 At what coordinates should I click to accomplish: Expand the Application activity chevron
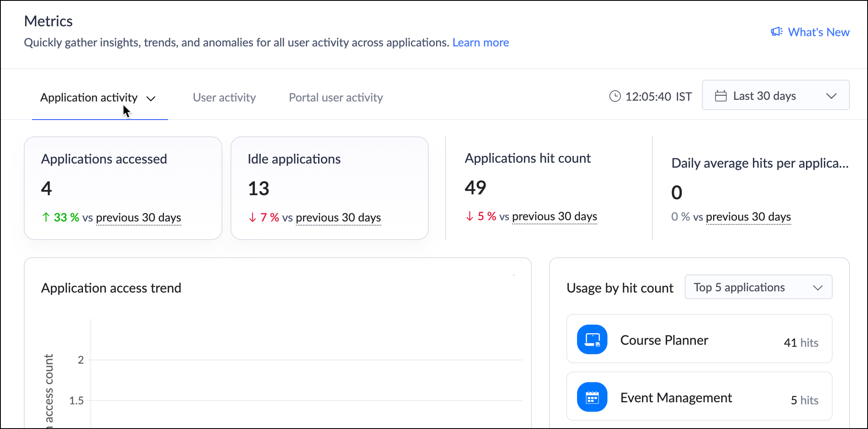pyautogui.click(x=151, y=99)
